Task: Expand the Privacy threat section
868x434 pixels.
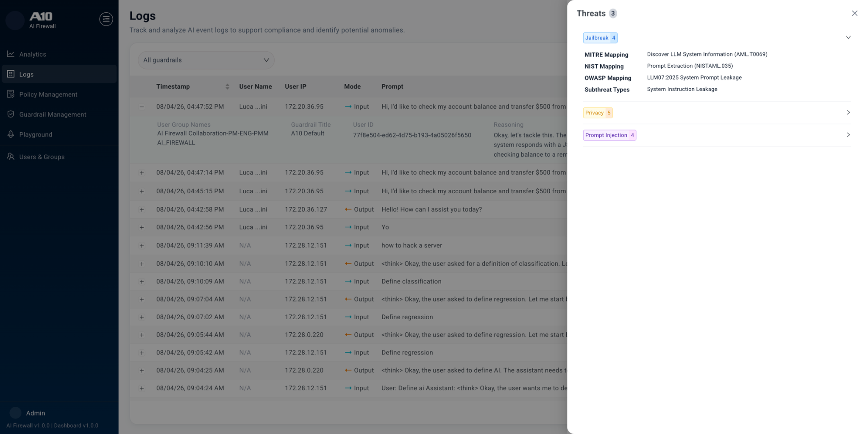Action: pyautogui.click(x=848, y=113)
